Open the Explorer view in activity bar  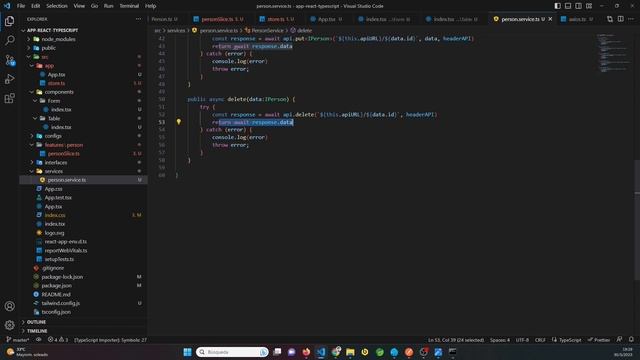pos(9,21)
